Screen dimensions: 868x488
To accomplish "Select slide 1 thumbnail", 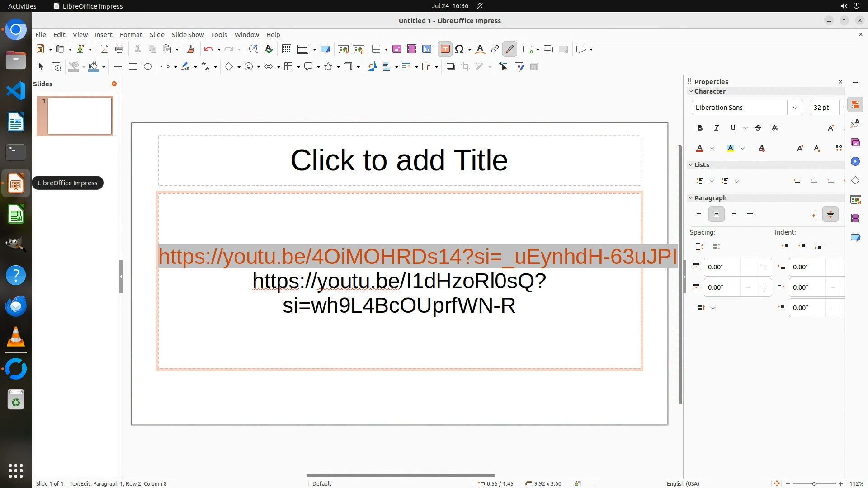I will [80, 116].
